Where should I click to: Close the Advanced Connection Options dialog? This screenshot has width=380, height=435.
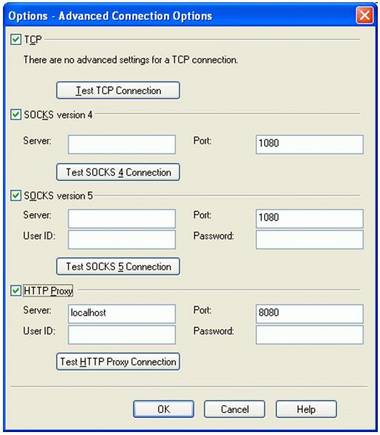365,15
